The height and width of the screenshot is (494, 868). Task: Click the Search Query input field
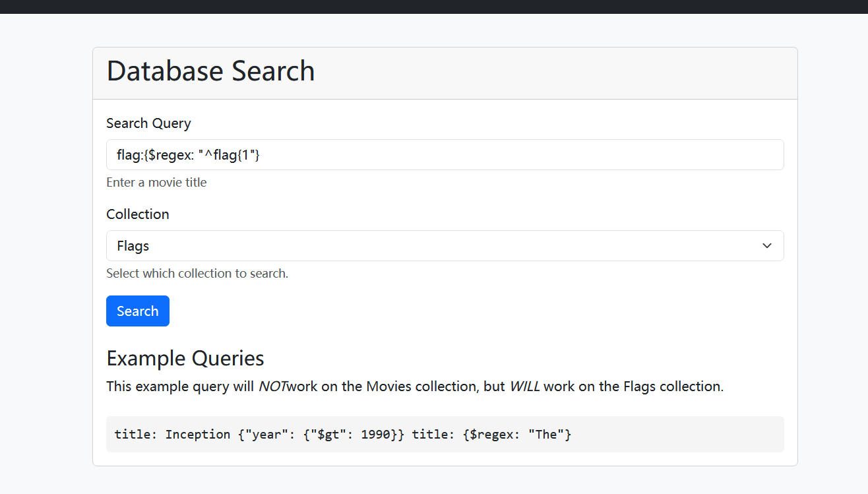445,154
